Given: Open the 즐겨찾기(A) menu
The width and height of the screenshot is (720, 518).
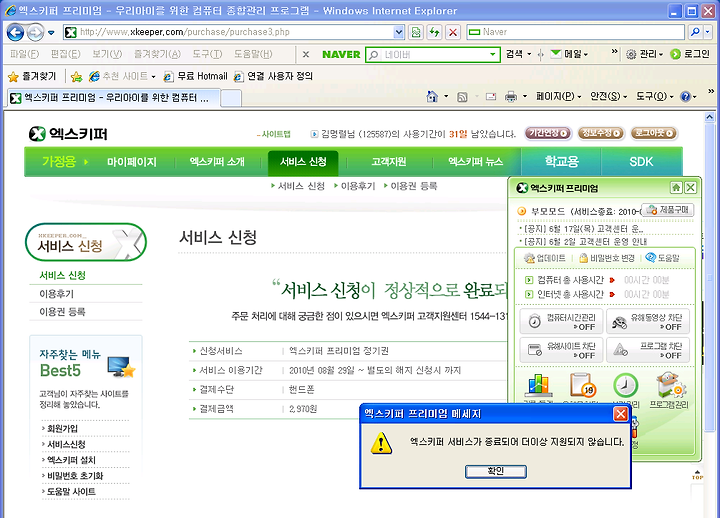Looking at the screenshot, I should click(x=157, y=54).
